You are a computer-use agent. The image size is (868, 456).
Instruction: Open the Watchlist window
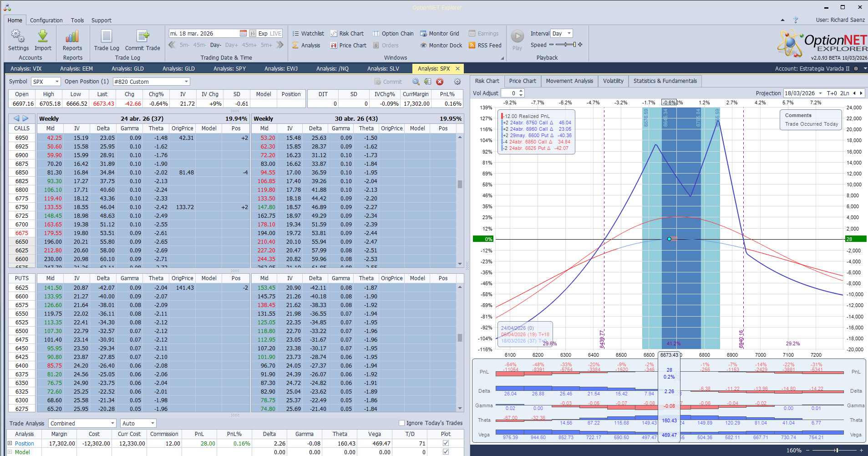click(x=308, y=33)
